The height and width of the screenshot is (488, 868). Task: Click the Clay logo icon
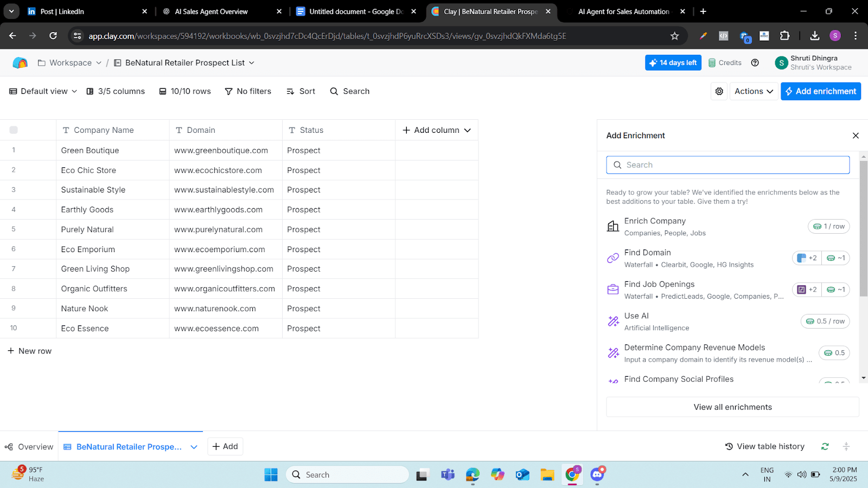20,63
